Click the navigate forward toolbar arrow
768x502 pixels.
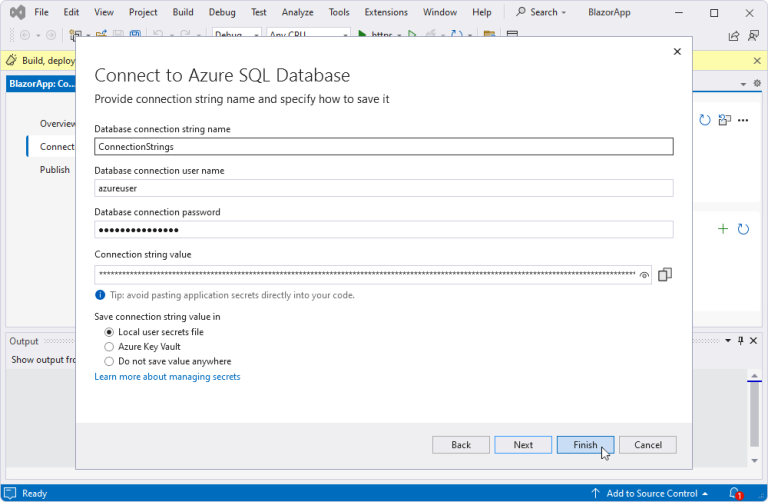[x=50, y=35]
